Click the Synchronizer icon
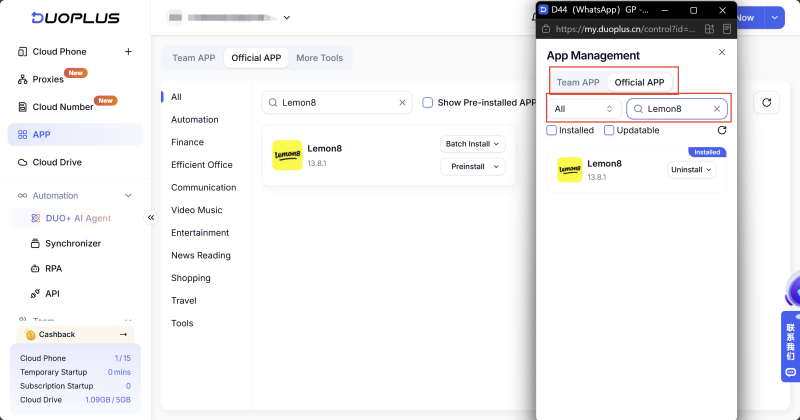Screen dimensions: 800x420 click(x=35, y=243)
